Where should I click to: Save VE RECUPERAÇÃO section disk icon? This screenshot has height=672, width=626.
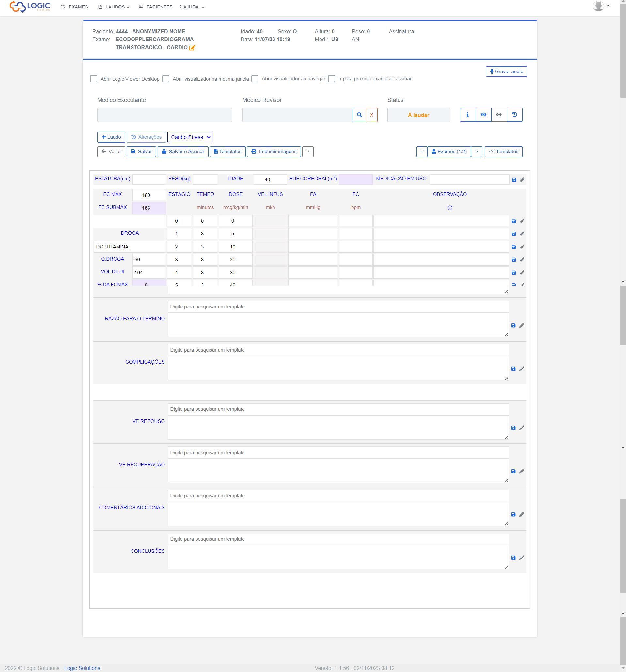tap(513, 471)
